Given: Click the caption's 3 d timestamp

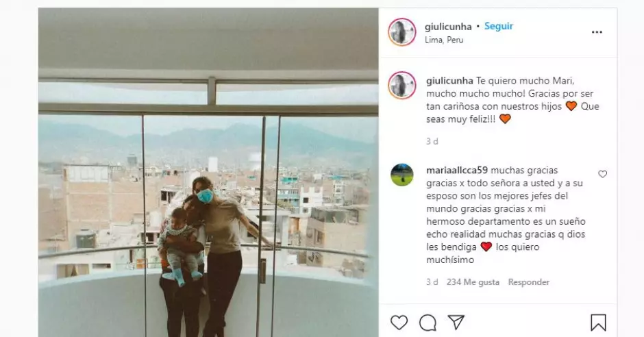Looking at the screenshot, I should 432,141.
